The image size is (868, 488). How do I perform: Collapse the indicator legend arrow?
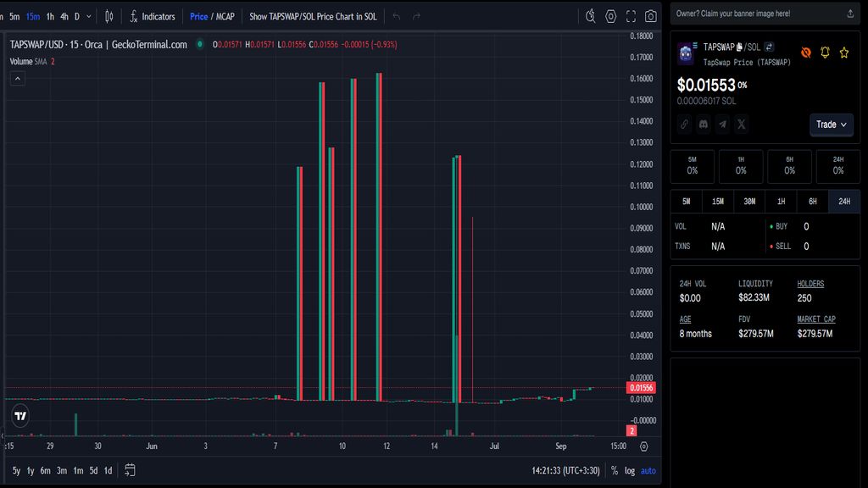(x=18, y=79)
